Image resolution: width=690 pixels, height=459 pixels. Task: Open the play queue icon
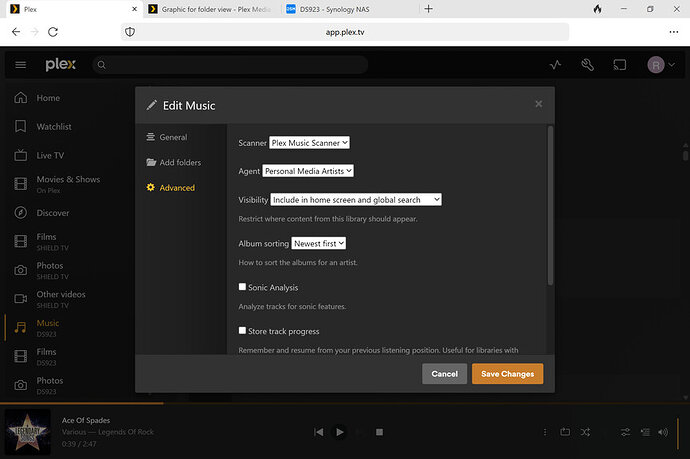pos(645,432)
